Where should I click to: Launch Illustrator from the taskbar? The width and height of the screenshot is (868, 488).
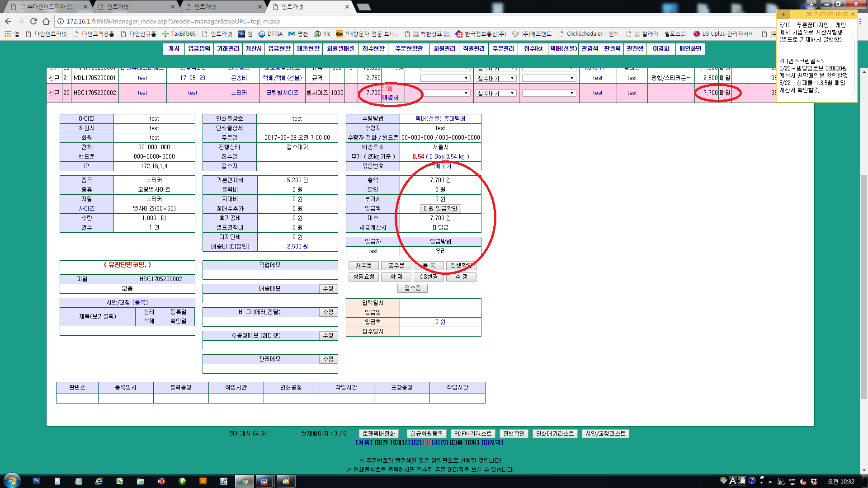[203, 481]
